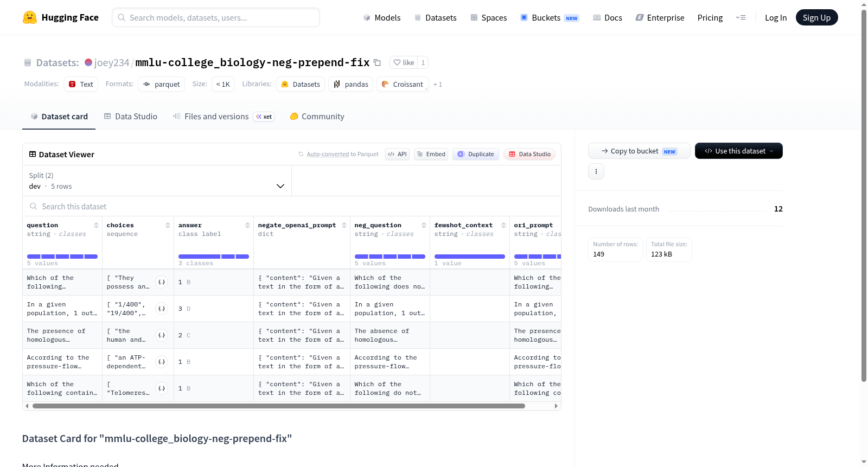Click cell 'The absence of homologous…'
This screenshot has height=467, width=868.
click(390, 335)
